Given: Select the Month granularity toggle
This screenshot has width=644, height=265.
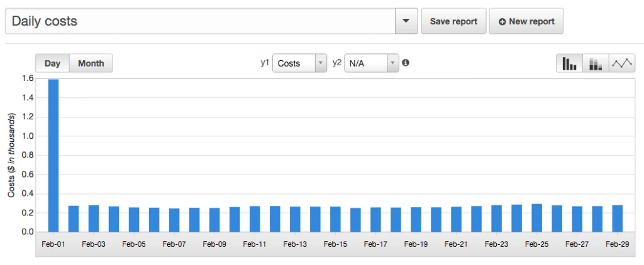Looking at the screenshot, I should [x=91, y=63].
